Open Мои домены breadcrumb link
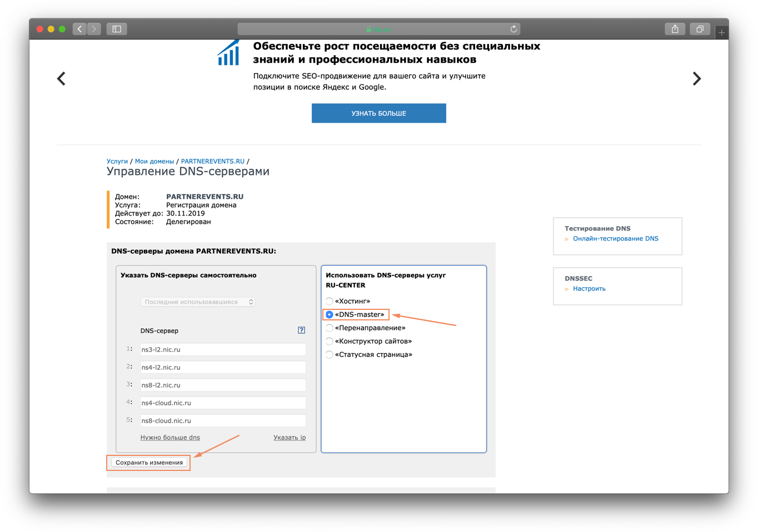 [x=154, y=162]
